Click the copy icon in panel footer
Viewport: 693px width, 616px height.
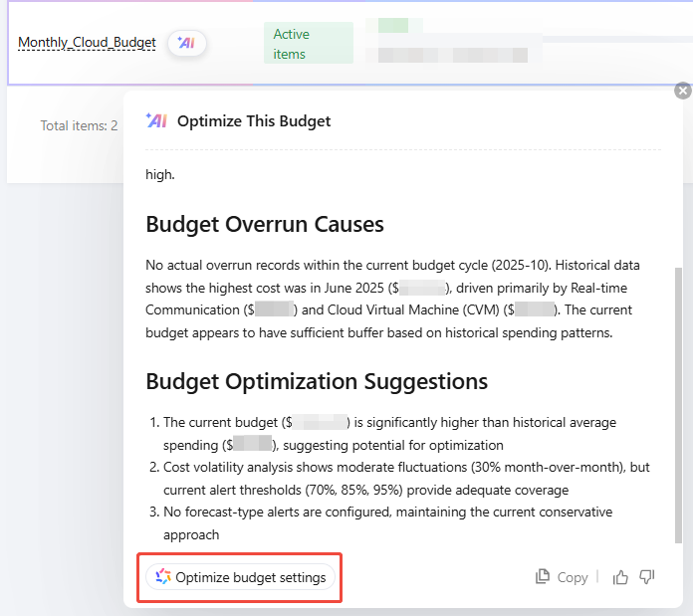pyautogui.click(x=543, y=577)
